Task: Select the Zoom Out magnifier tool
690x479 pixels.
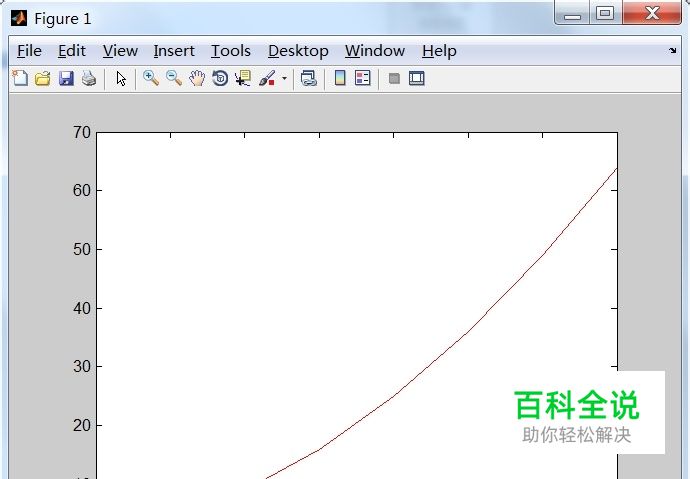Action: [174, 78]
